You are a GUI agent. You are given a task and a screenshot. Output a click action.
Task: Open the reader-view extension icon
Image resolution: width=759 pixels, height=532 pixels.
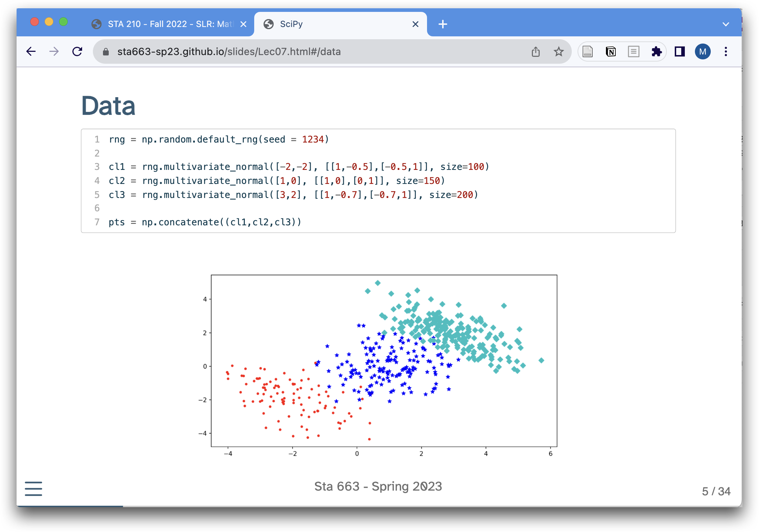pos(634,52)
